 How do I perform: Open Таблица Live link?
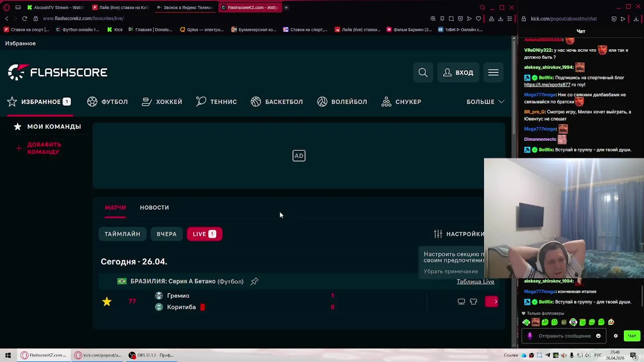[475, 282]
